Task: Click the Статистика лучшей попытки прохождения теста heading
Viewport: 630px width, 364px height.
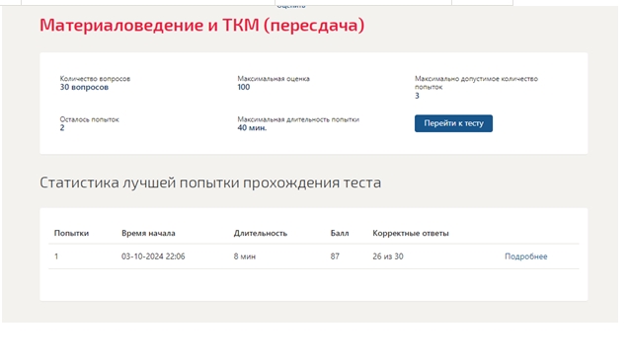Action: (x=210, y=182)
